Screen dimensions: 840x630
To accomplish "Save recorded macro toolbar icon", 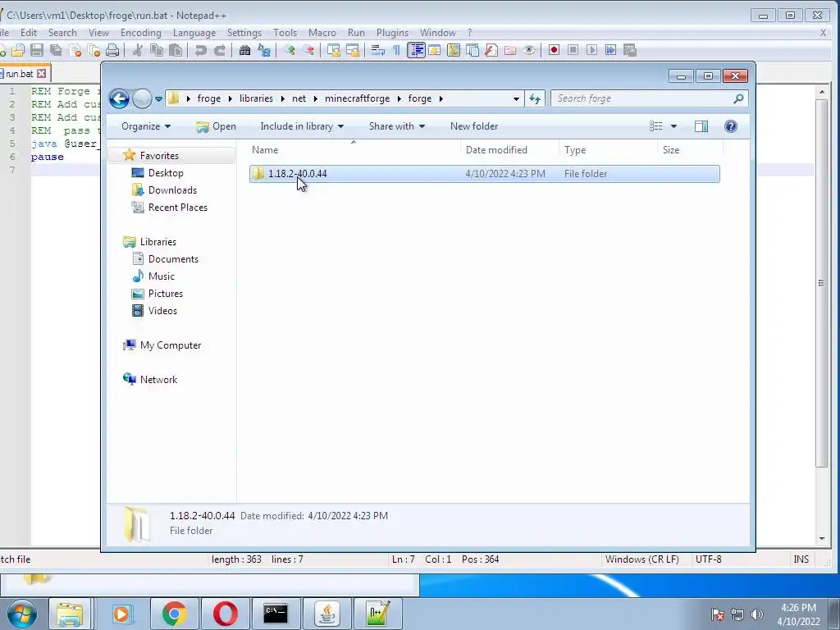I will coord(630,50).
